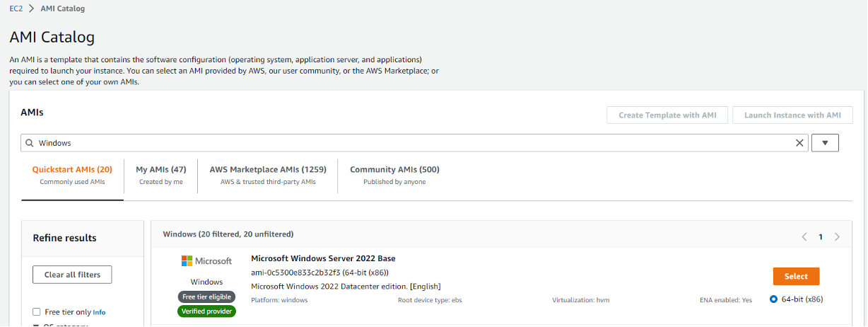Click Clear all filters button
This screenshot has width=868, height=327.
72,275
